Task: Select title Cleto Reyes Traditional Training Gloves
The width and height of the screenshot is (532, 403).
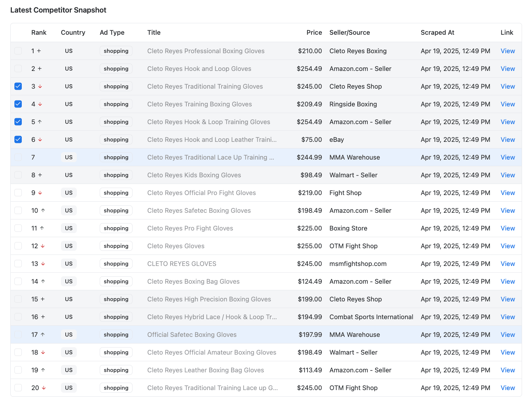Action: coord(205,86)
